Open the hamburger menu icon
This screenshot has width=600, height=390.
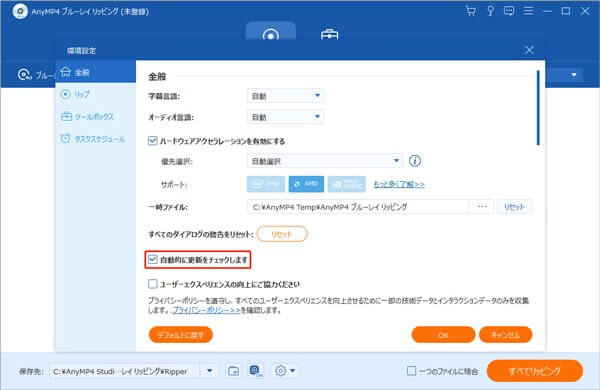click(x=528, y=11)
